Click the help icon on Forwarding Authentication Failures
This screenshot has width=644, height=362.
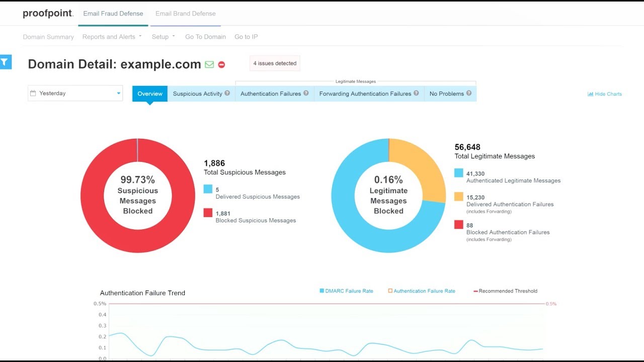click(x=417, y=94)
